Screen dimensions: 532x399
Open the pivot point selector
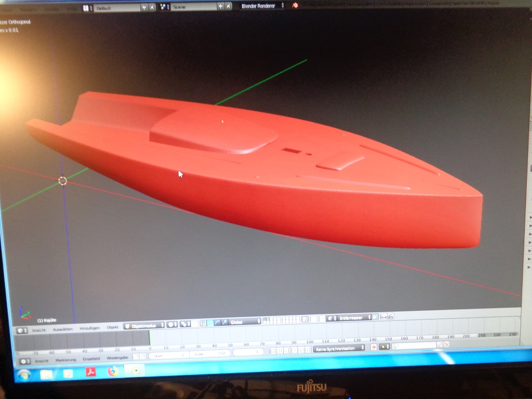[185, 324]
